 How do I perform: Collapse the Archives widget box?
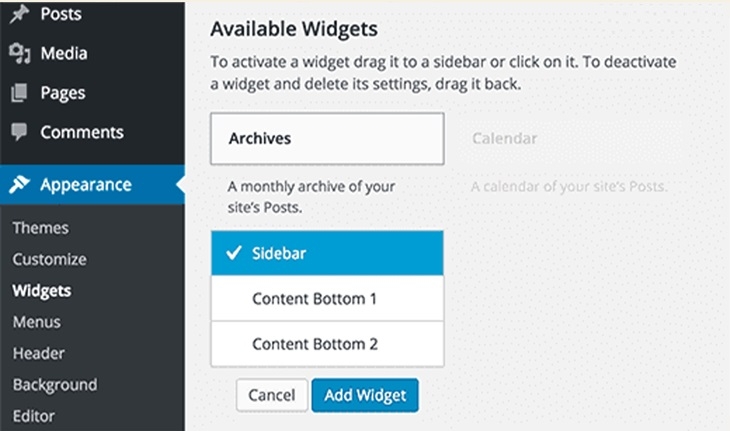pyautogui.click(x=327, y=139)
